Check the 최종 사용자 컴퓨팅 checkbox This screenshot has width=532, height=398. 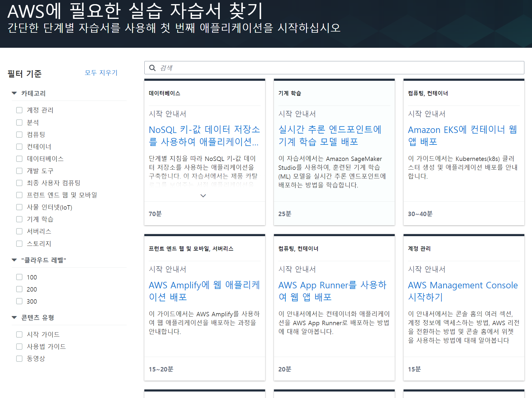click(x=19, y=183)
